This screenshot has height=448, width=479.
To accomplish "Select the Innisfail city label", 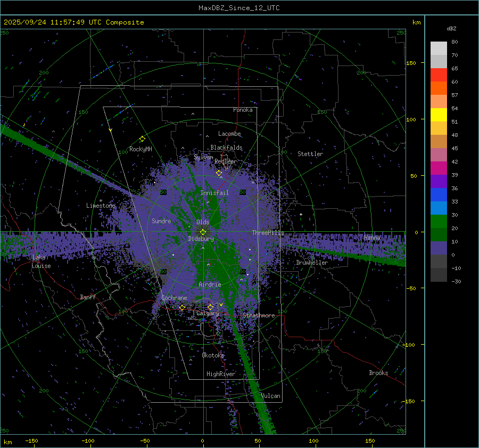I will [x=214, y=193].
